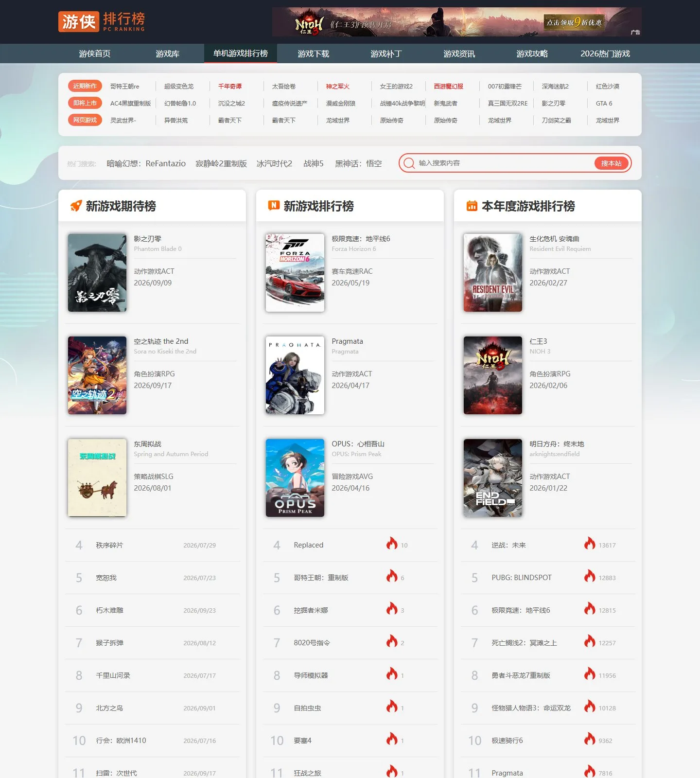
Task: Open the 生化危机 安魂曲 title
Action: 554,239
